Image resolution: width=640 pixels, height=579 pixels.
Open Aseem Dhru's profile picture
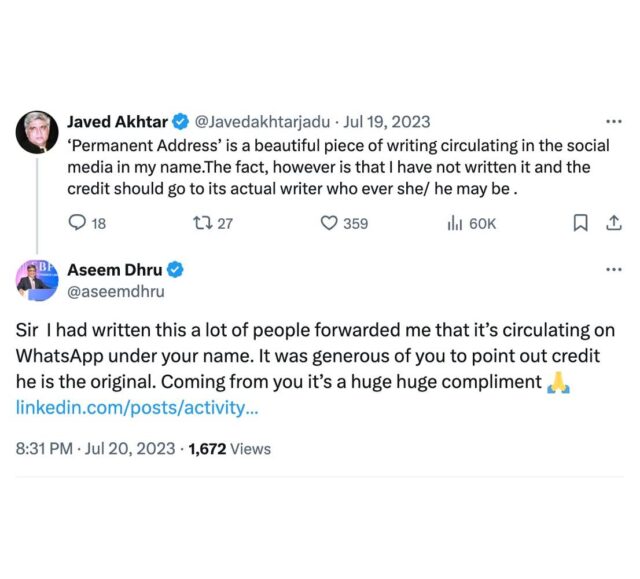tap(38, 280)
